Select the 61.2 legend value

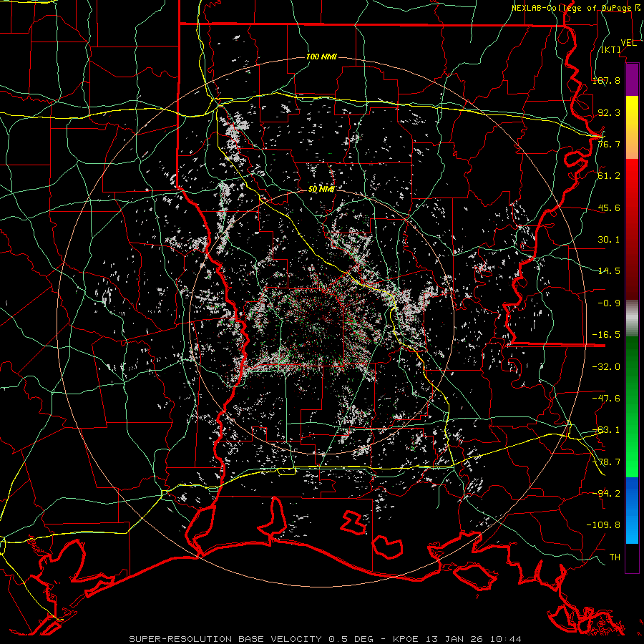[x=609, y=176]
